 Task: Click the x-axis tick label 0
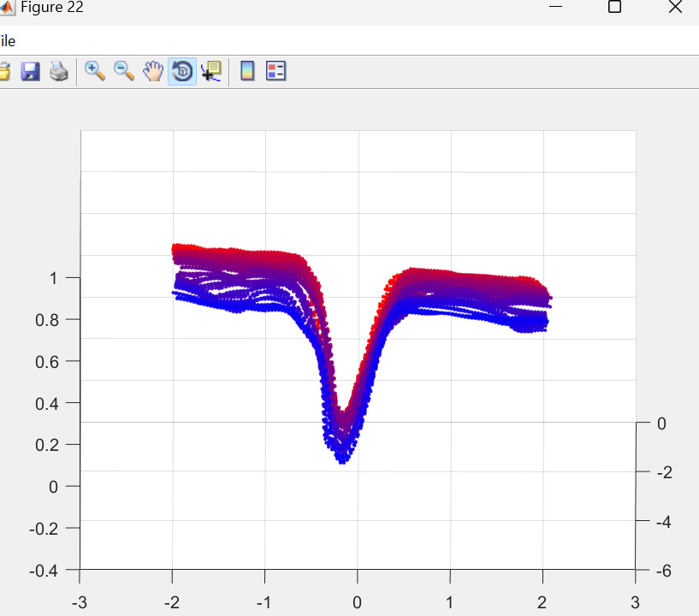coord(358,601)
